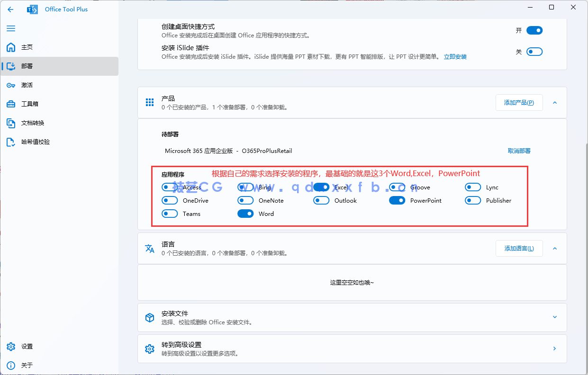The height and width of the screenshot is (375, 588).
Task: Click the back arrow at top left
Action: point(10,9)
